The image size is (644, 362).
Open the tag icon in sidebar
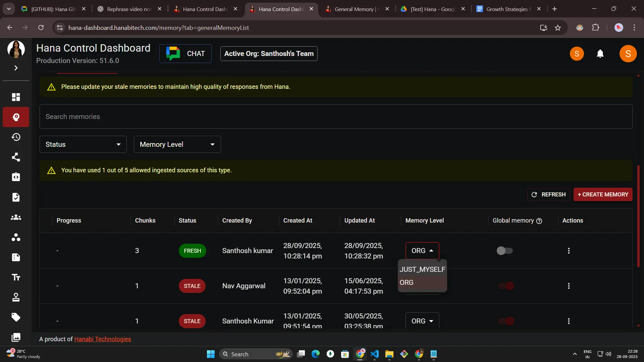pos(16,317)
